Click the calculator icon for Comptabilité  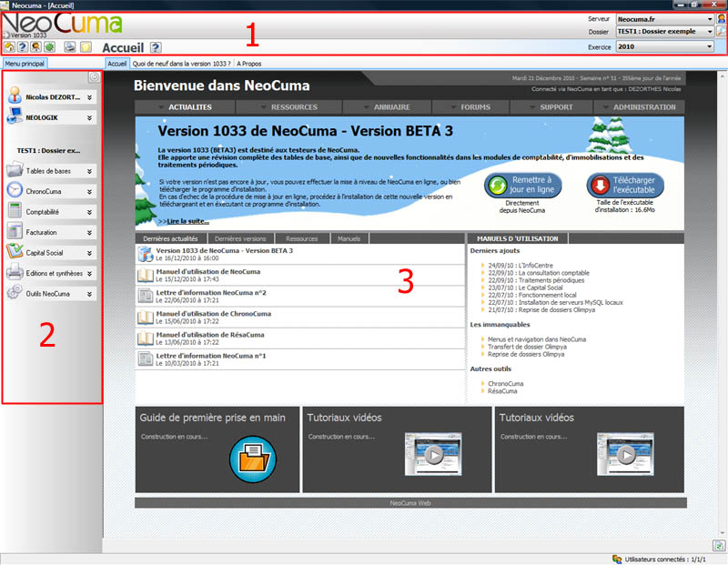click(15, 210)
